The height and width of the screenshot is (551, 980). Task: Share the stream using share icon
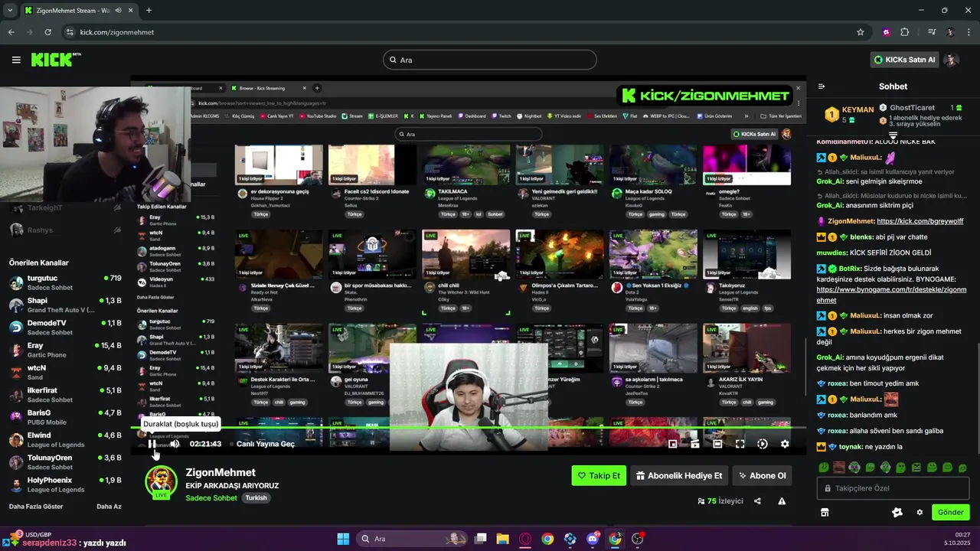(757, 501)
